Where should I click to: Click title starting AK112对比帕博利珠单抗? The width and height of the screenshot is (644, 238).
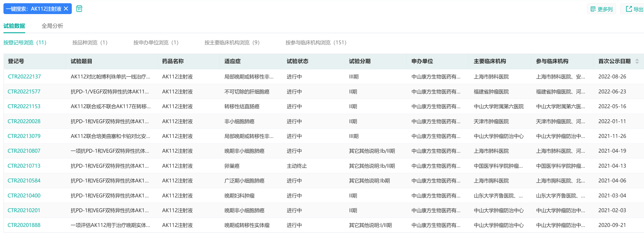coord(111,77)
